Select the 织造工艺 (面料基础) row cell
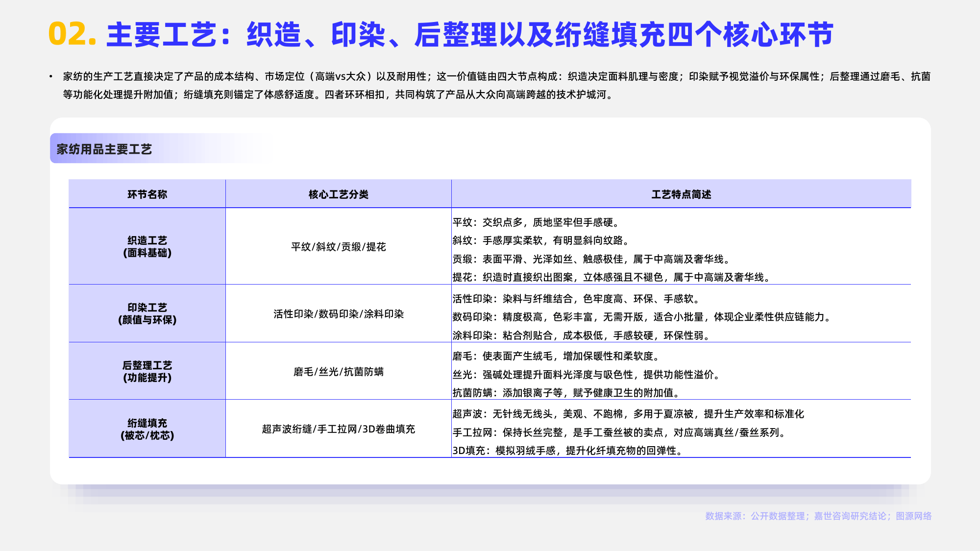 pyautogui.click(x=147, y=246)
